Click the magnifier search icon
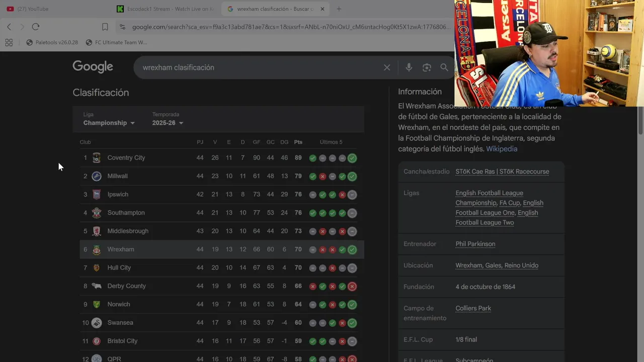 [x=444, y=67]
